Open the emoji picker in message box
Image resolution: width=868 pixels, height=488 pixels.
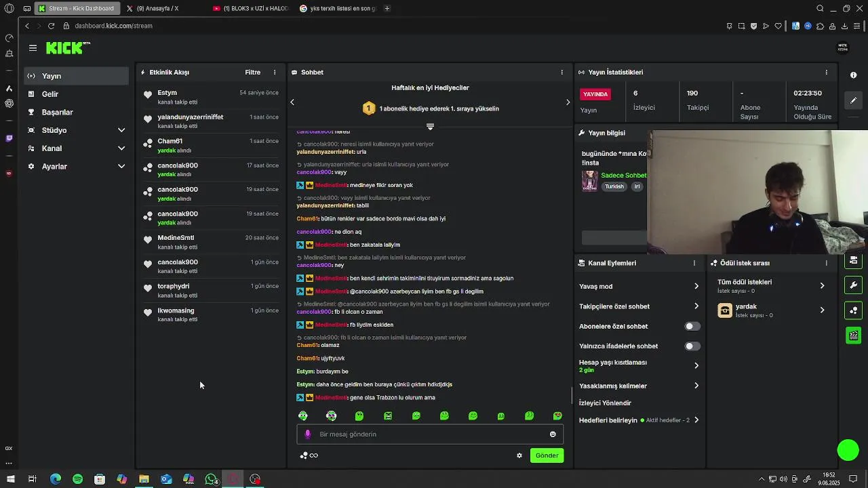pos(553,434)
